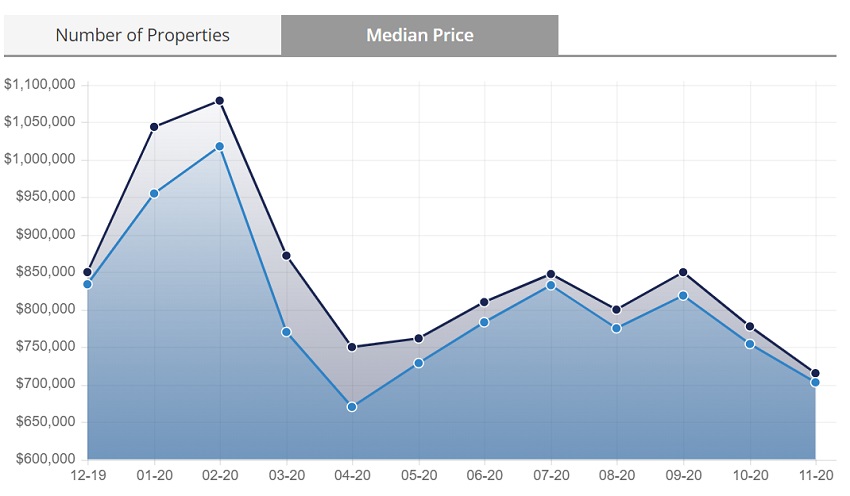This screenshot has height=496, width=850.
Task: Click the light blue marker for 03-20
Action: (x=286, y=332)
